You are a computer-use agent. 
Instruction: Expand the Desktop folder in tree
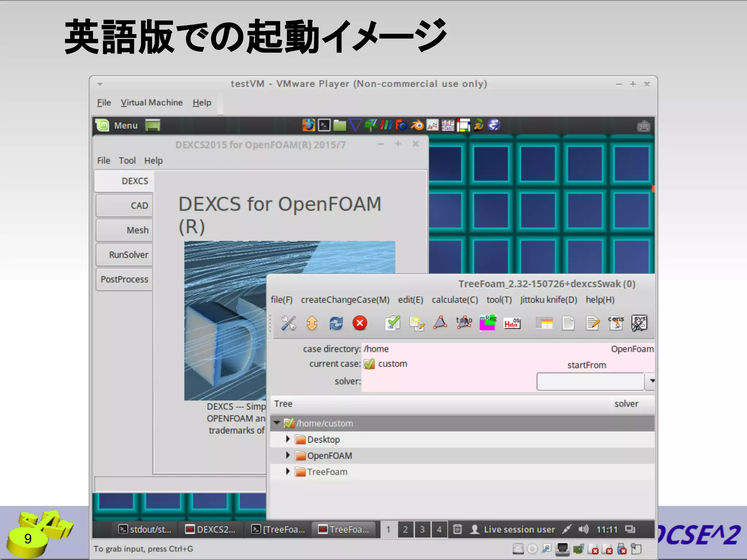[288, 439]
